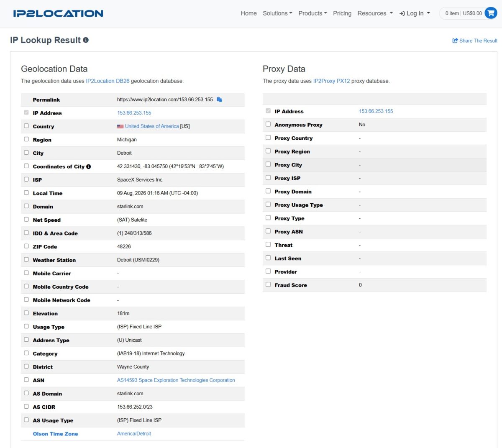
Task: Tick the Threat checkbox
Action: point(268,244)
